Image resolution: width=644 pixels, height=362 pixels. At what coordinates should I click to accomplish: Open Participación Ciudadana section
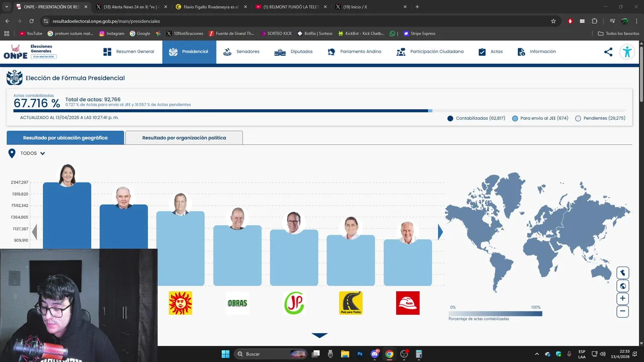(x=430, y=52)
